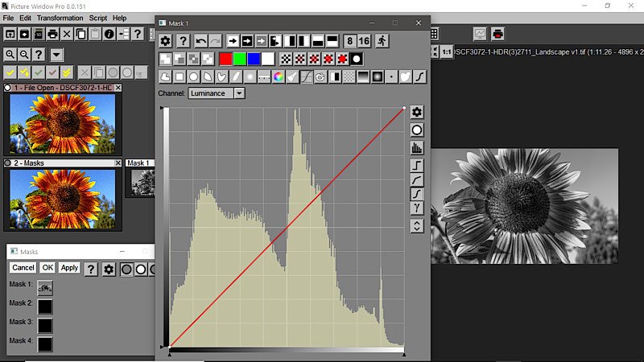Click the print icon in main toolbar

52,34
